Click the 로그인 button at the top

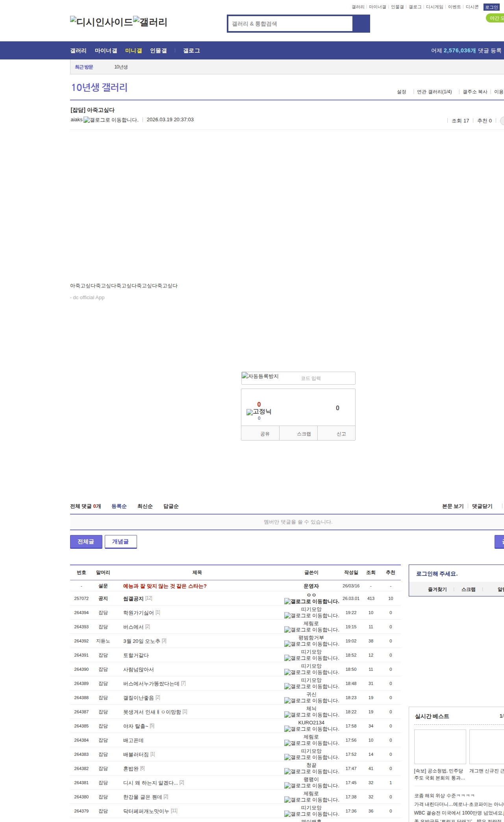(491, 7)
